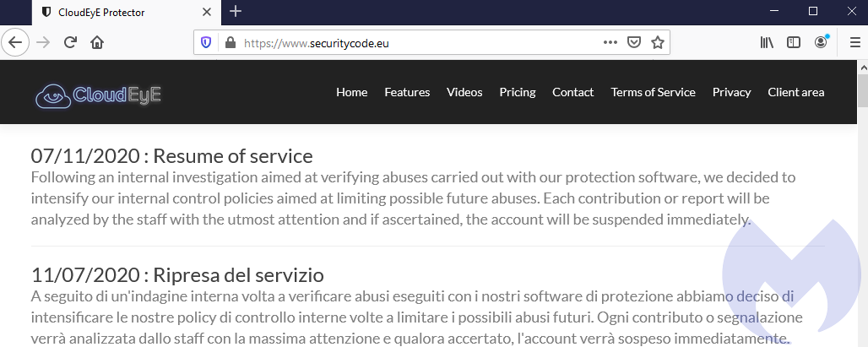Open the Library bookshelf icon
The height and width of the screenshot is (347, 868).
tap(767, 42)
